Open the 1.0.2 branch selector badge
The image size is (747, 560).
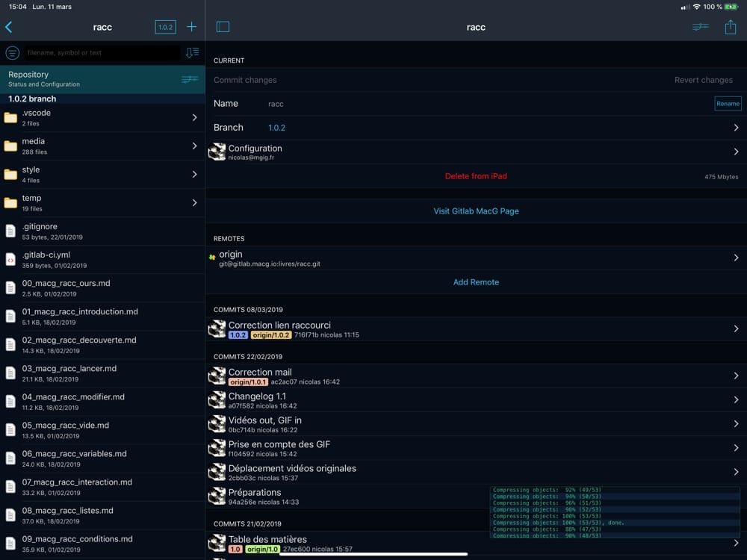(165, 27)
